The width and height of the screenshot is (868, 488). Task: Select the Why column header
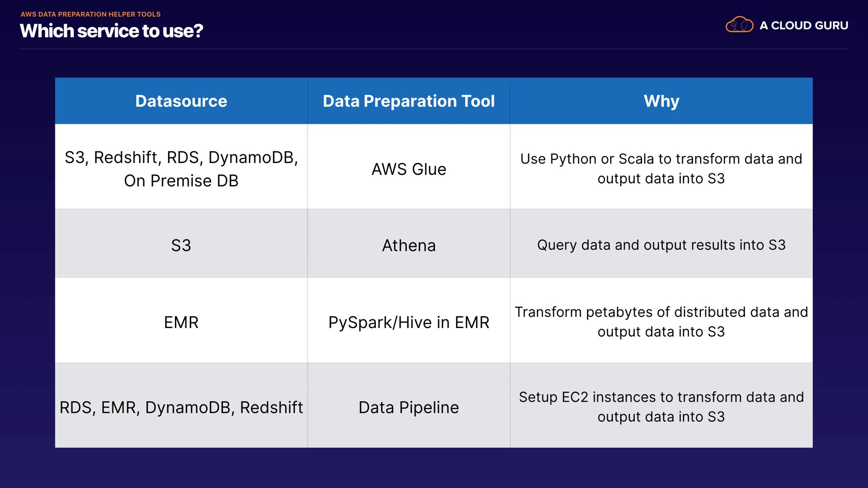click(661, 101)
